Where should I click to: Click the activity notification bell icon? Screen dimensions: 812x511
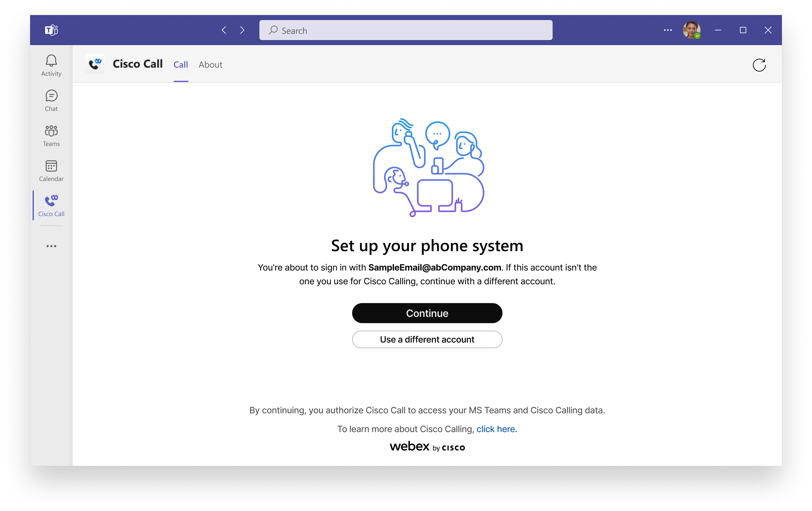point(51,61)
